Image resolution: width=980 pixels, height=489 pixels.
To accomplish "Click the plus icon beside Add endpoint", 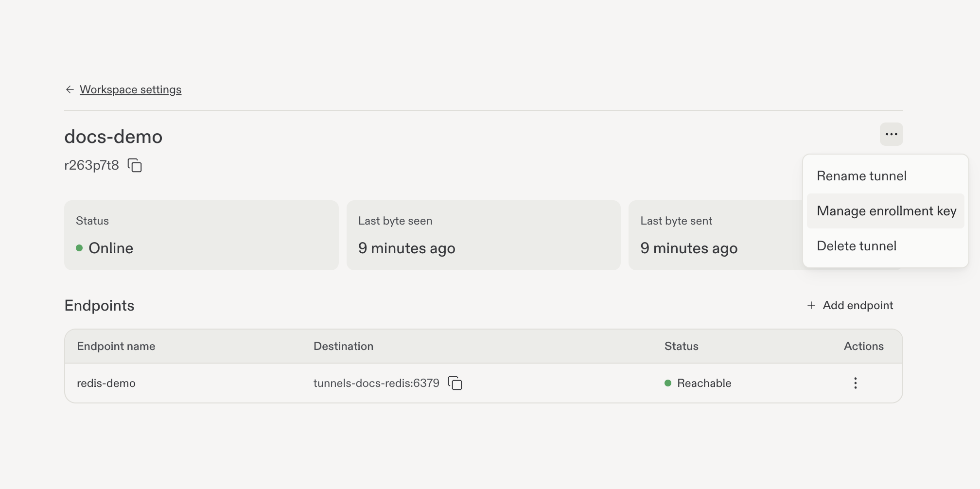I will (x=811, y=305).
